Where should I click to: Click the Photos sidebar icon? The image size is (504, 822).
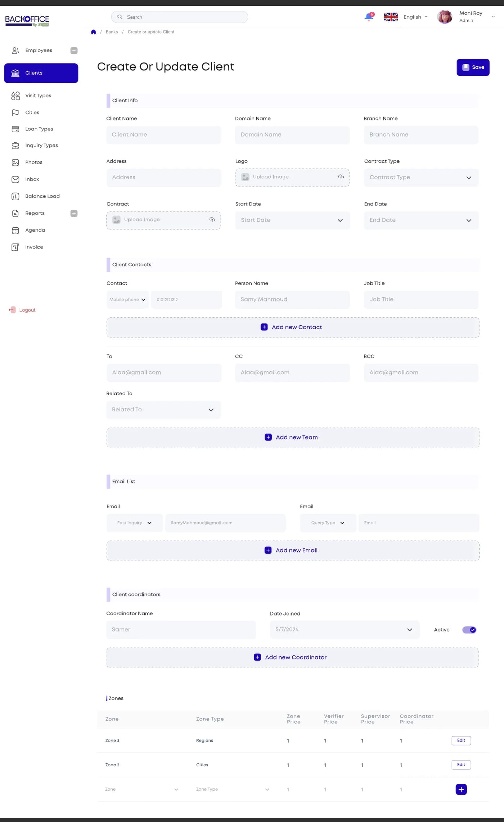click(x=15, y=162)
